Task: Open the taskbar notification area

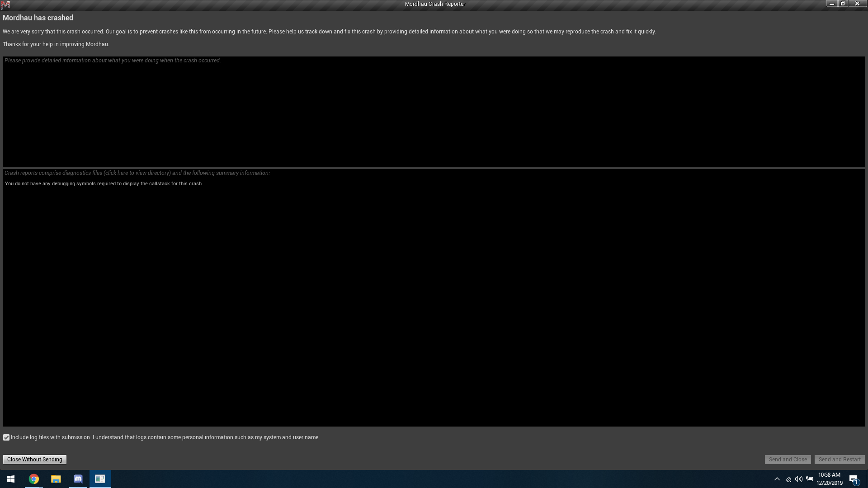Action: pyautogui.click(x=777, y=479)
